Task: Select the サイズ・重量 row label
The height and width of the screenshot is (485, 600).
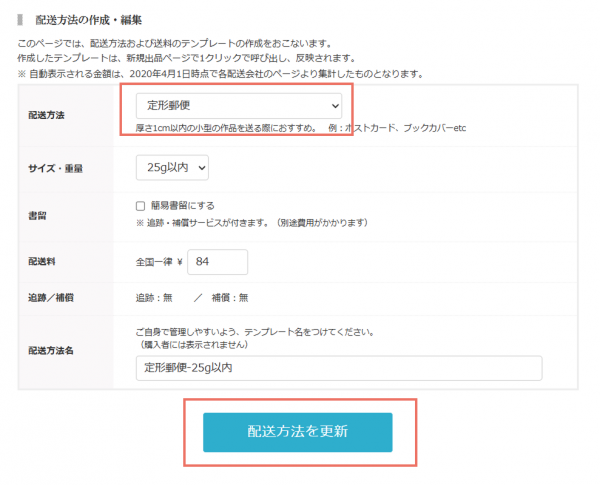Action: (x=55, y=168)
